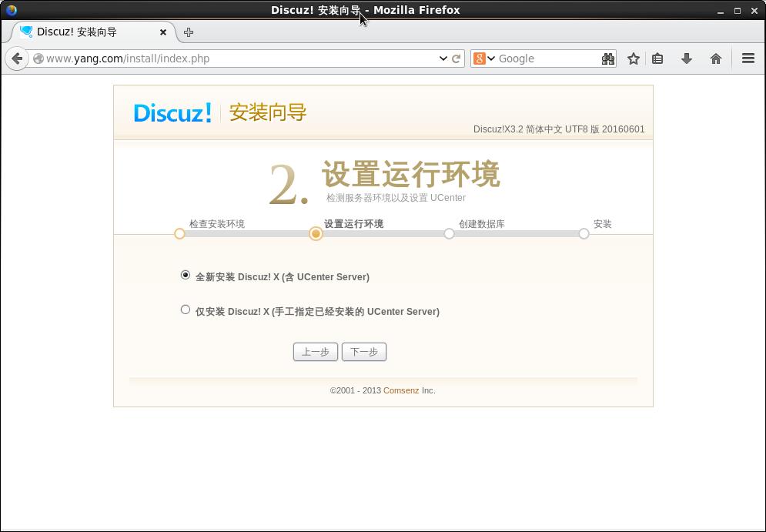Select 全新安装 Discuz! X radio button
This screenshot has height=532, width=766.
coord(185,275)
